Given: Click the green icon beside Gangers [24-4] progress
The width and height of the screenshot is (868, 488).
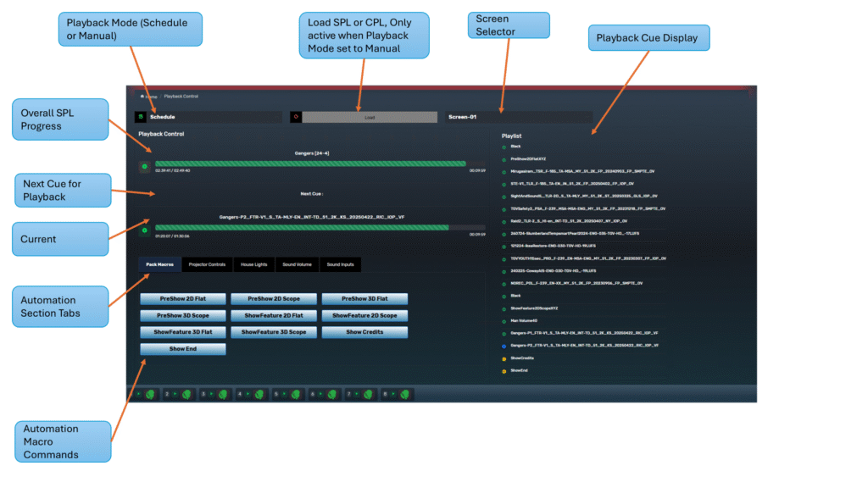Looking at the screenshot, I should click(144, 166).
